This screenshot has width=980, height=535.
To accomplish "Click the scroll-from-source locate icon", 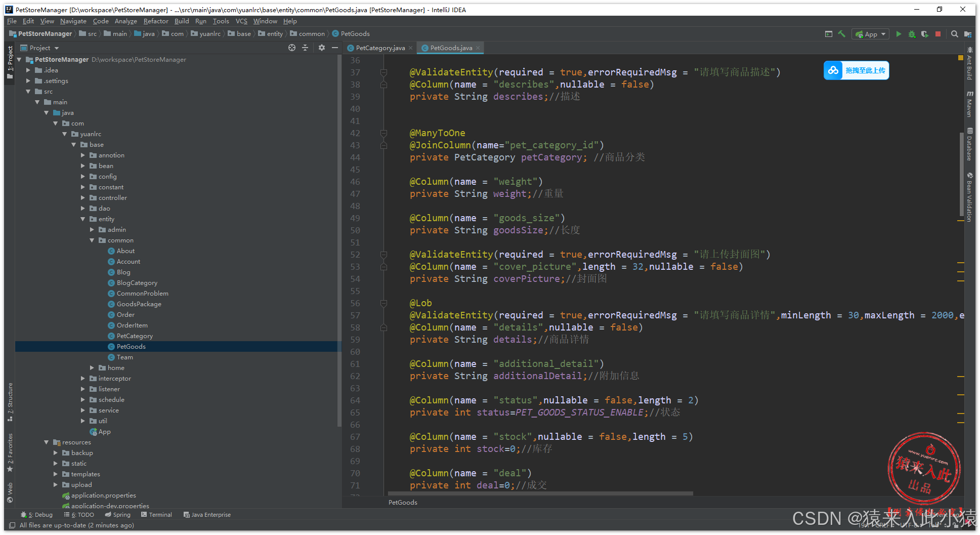I will click(292, 48).
